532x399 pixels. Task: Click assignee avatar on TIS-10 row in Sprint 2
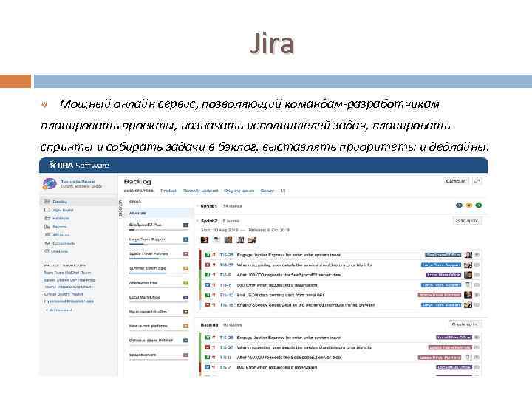coord(468,295)
